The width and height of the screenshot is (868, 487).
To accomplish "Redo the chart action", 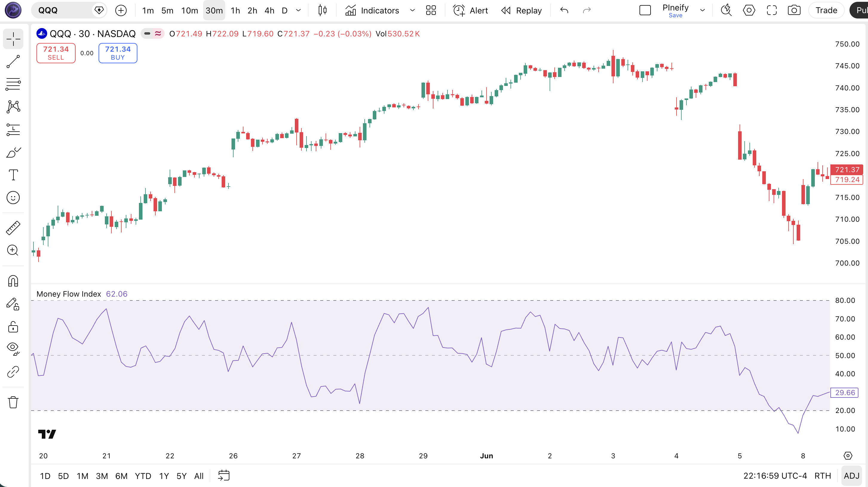I will tap(587, 10).
